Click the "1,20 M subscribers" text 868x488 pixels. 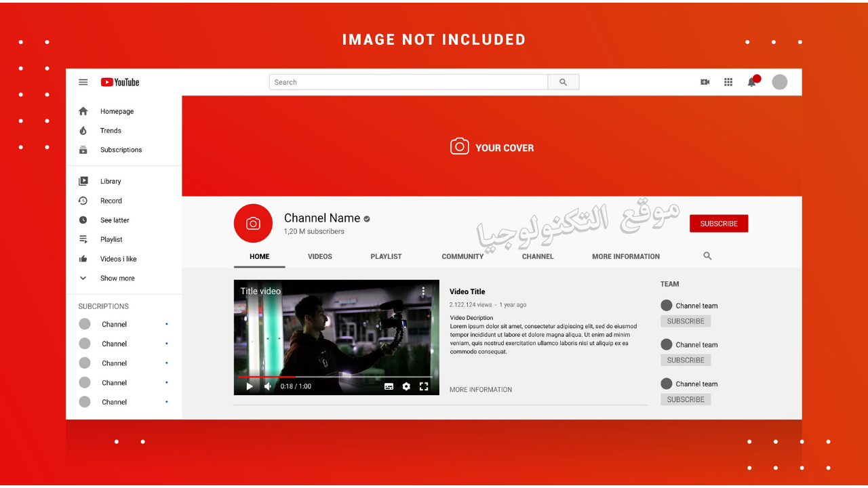pyautogui.click(x=314, y=232)
